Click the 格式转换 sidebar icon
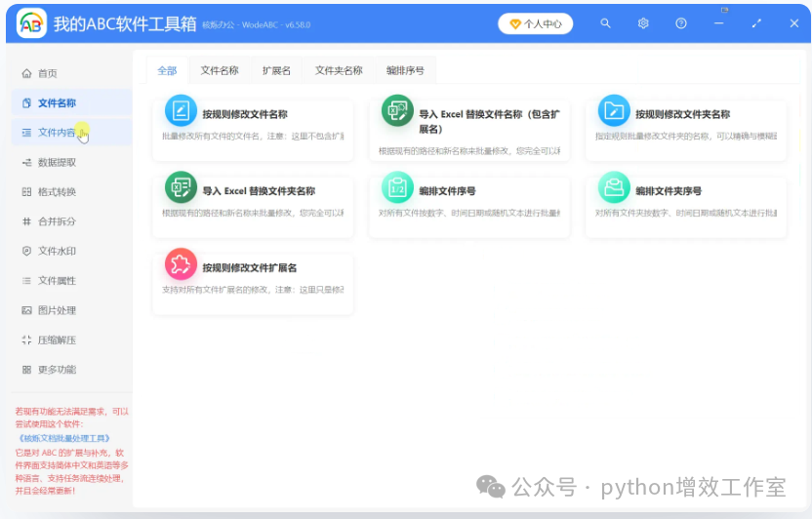The width and height of the screenshot is (812, 519). point(26,192)
